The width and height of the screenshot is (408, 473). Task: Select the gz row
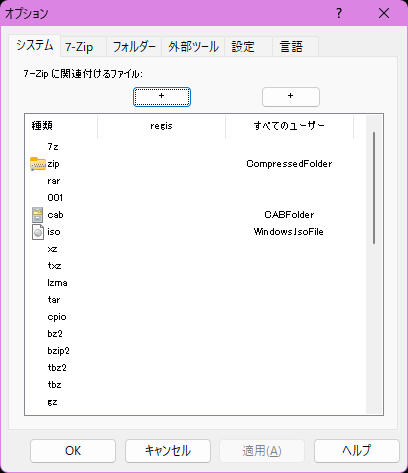click(x=52, y=402)
